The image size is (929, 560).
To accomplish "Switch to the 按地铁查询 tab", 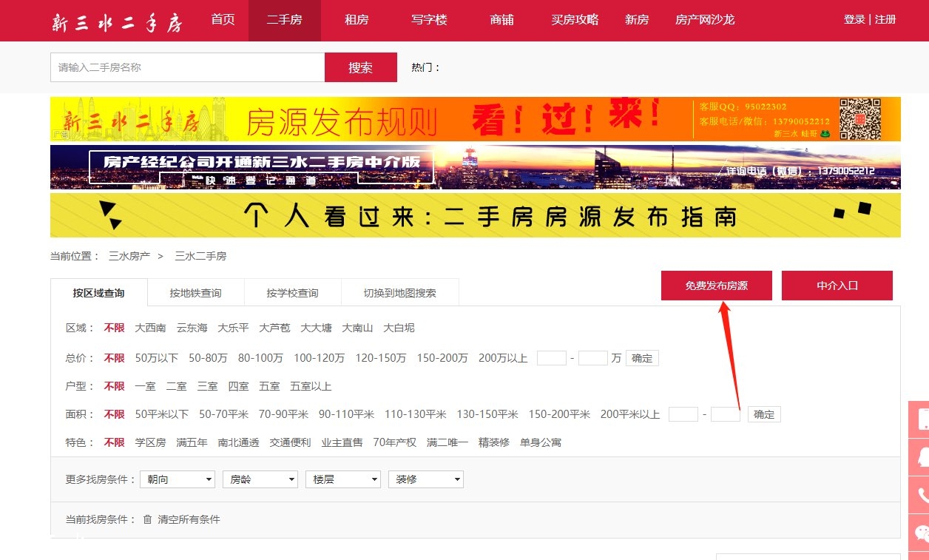I will point(196,293).
